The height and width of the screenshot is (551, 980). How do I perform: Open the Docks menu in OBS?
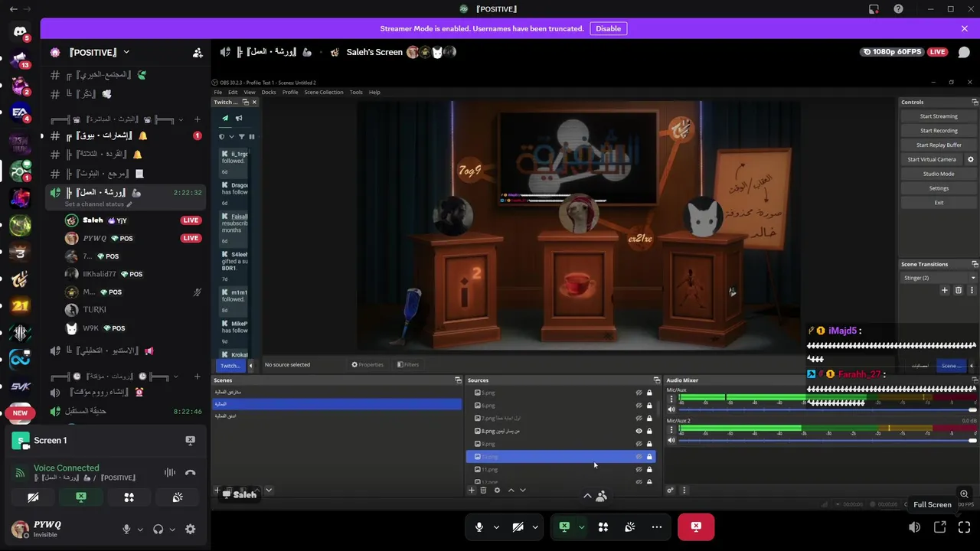(x=269, y=92)
